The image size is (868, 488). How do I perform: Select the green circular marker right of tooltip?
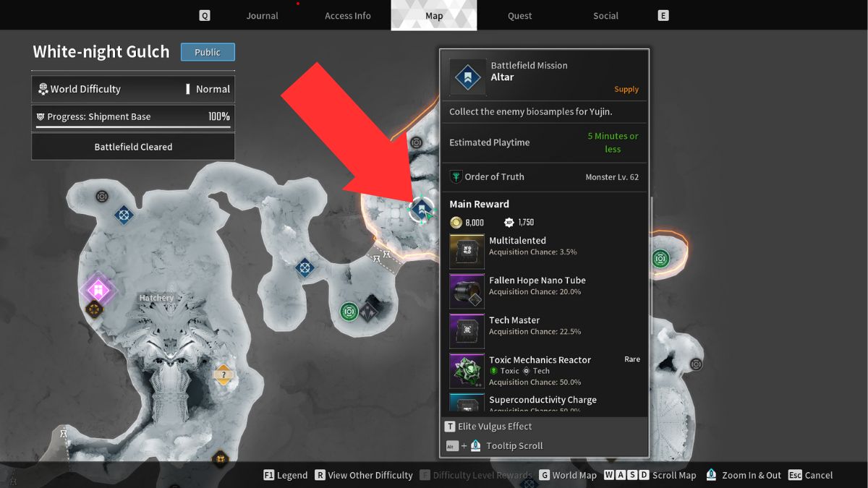(x=660, y=259)
